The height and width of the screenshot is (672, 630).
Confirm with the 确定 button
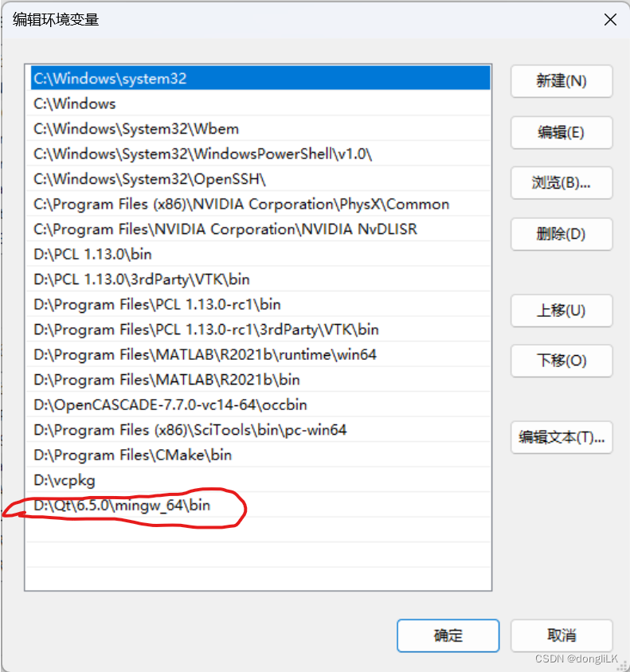pyautogui.click(x=448, y=635)
